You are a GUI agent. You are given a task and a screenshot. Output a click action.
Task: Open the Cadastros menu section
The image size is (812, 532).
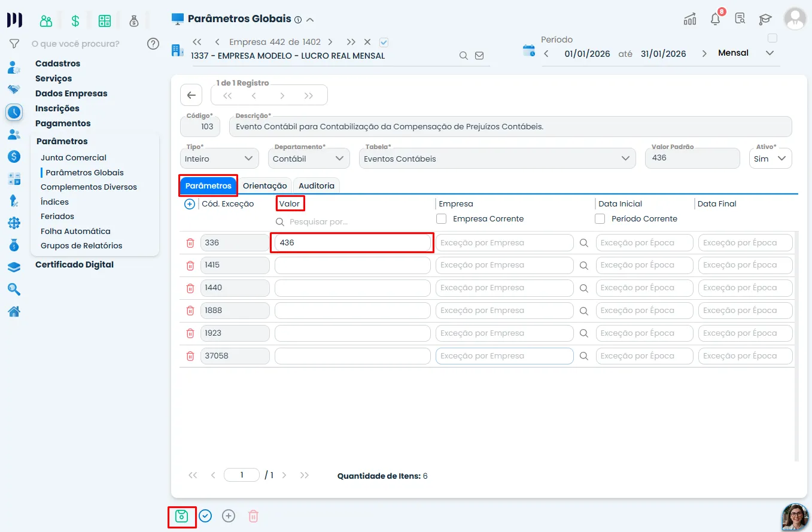click(57, 63)
